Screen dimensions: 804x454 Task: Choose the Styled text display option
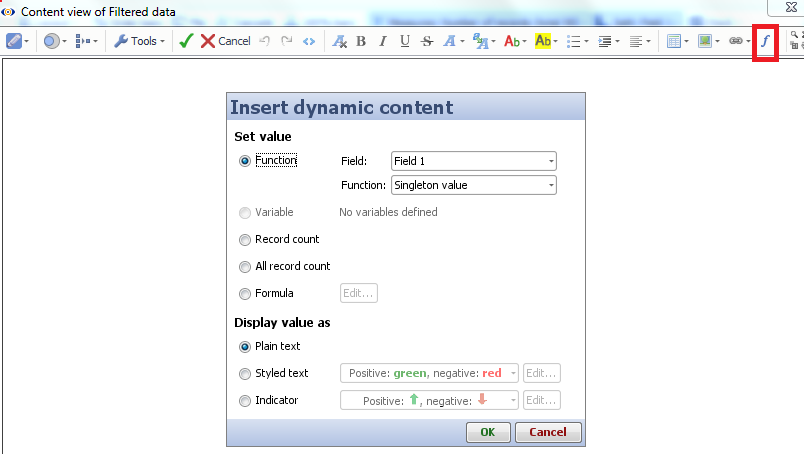245,374
